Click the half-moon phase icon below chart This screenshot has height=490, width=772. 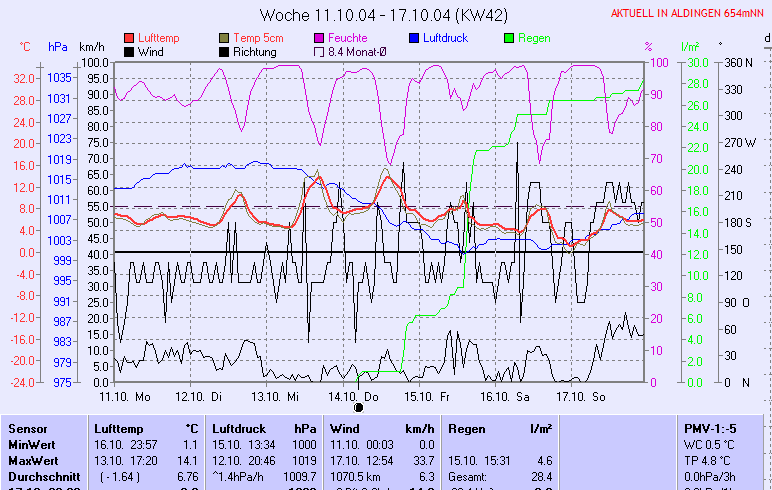[x=359, y=408]
